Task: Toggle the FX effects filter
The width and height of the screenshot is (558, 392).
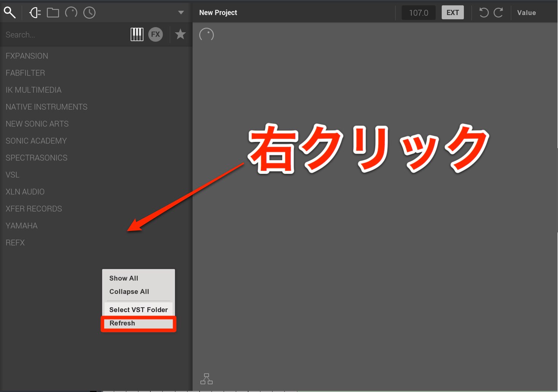Action: pos(155,35)
